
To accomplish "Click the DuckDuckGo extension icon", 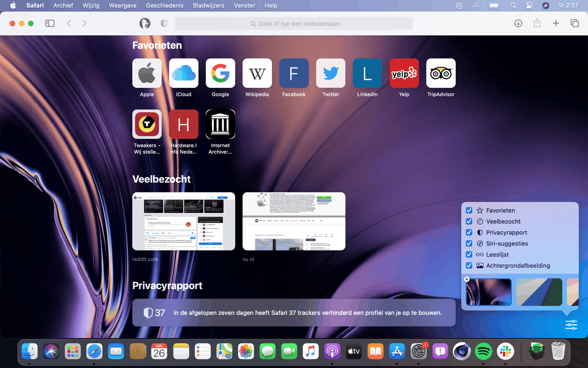I will point(145,23).
